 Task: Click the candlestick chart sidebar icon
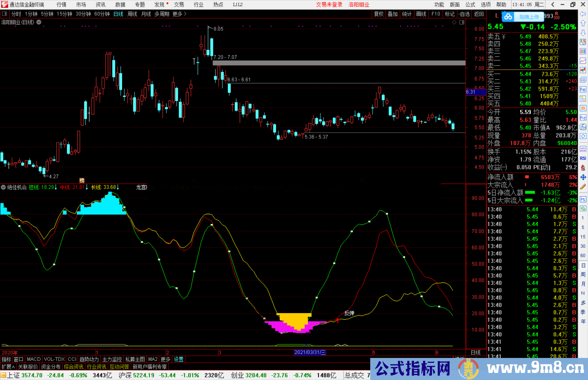[583, 70]
